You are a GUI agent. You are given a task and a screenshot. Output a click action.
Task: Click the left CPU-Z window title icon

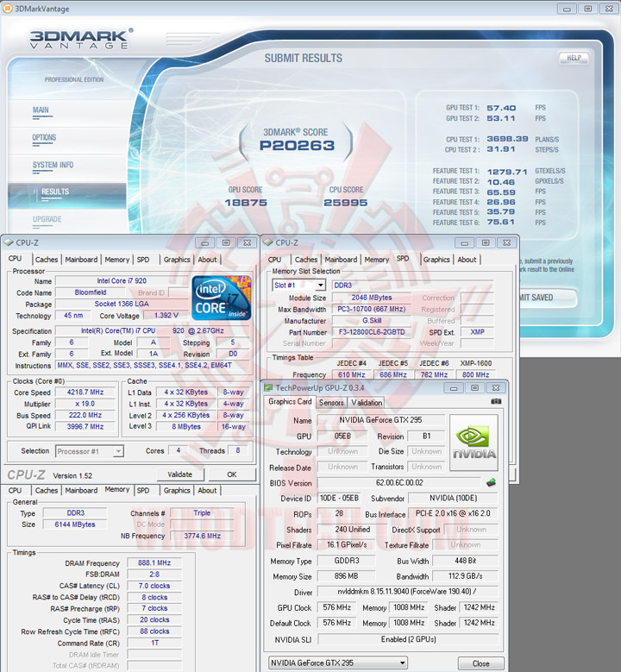pyautogui.click(x=9, y=242)
